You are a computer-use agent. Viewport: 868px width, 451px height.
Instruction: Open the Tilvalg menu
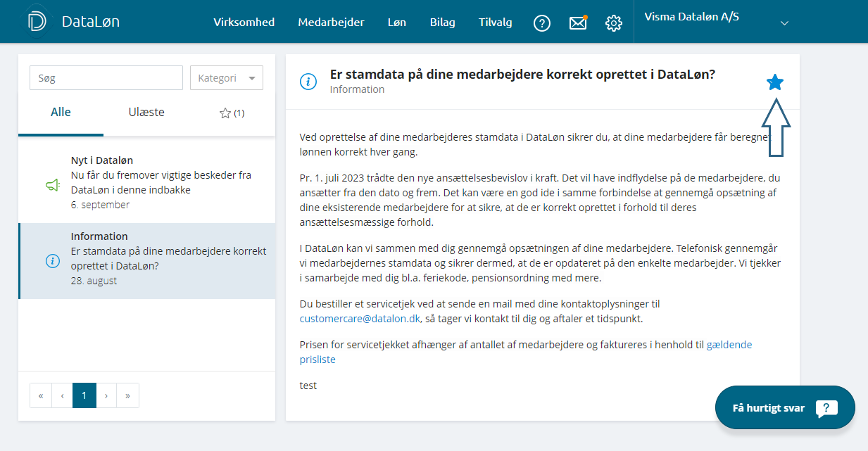(495, 23)
